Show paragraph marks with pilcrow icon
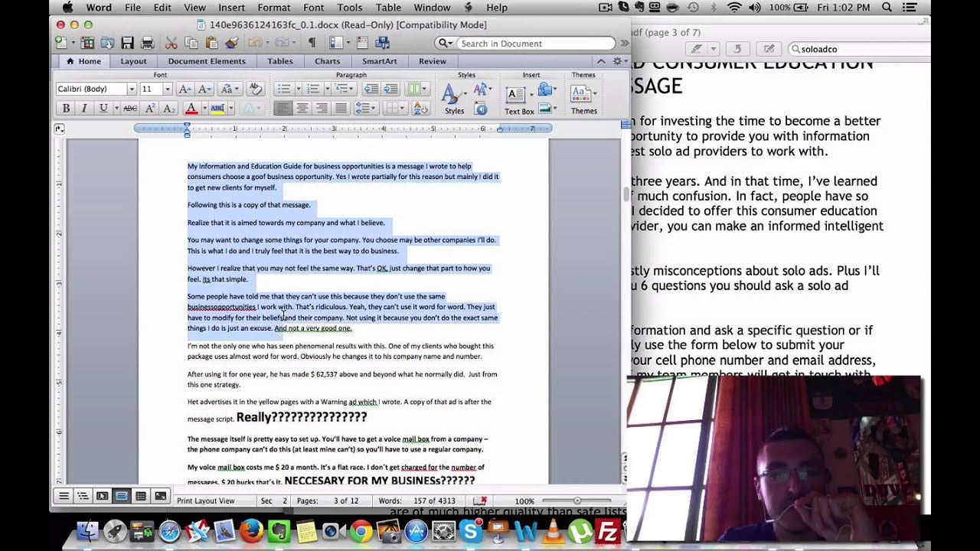 [312, 43]
